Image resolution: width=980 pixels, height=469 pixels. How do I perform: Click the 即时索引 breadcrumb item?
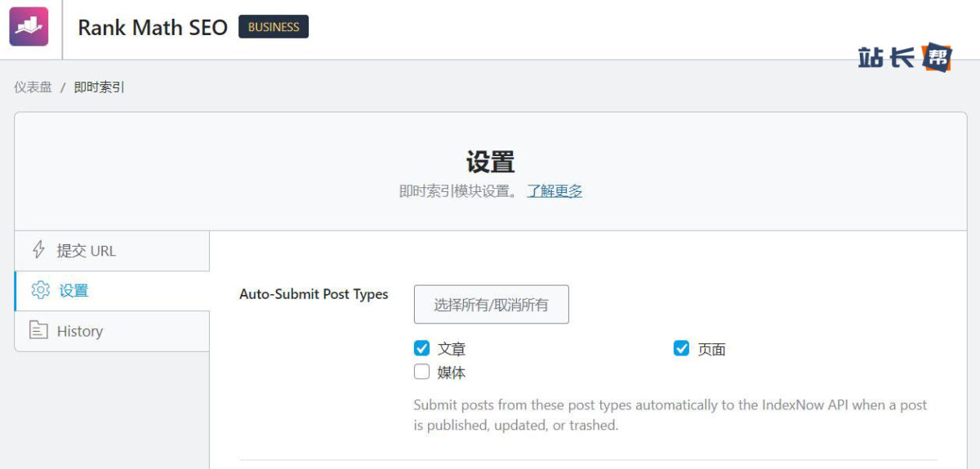coord(99,87)
